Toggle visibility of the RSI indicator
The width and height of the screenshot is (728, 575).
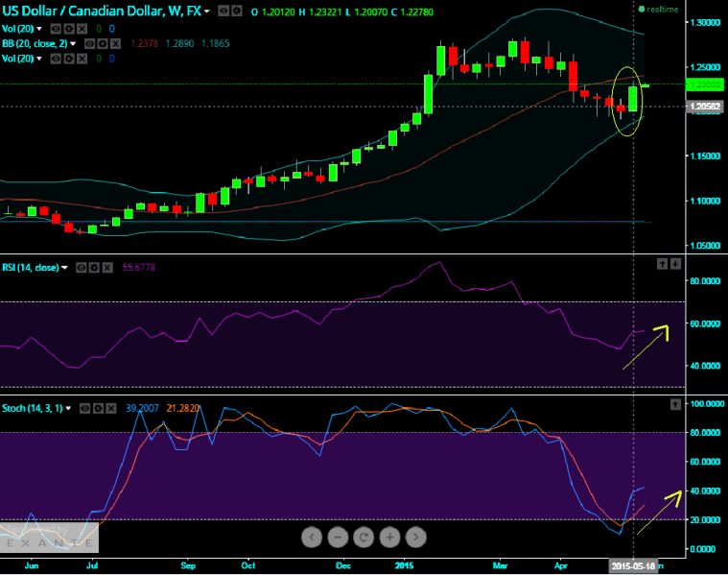[82, 268]
